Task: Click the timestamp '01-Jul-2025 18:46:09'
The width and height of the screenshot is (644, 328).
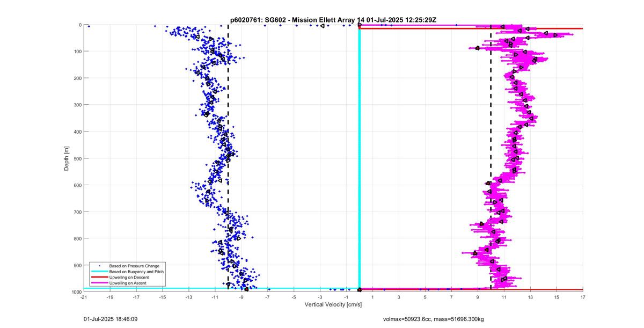Action: point(111,319)
